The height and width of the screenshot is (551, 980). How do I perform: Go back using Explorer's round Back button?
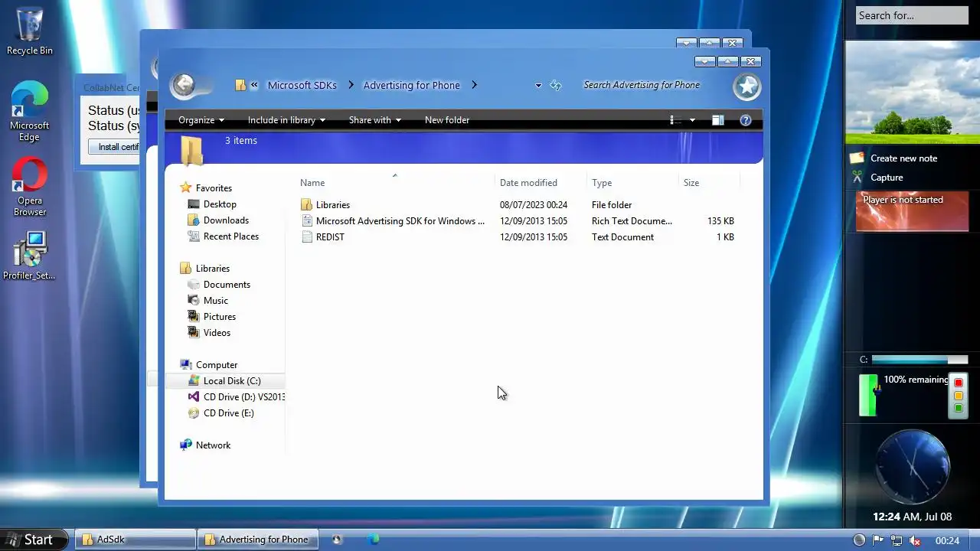pyautogui.click(x=184, y=85)
